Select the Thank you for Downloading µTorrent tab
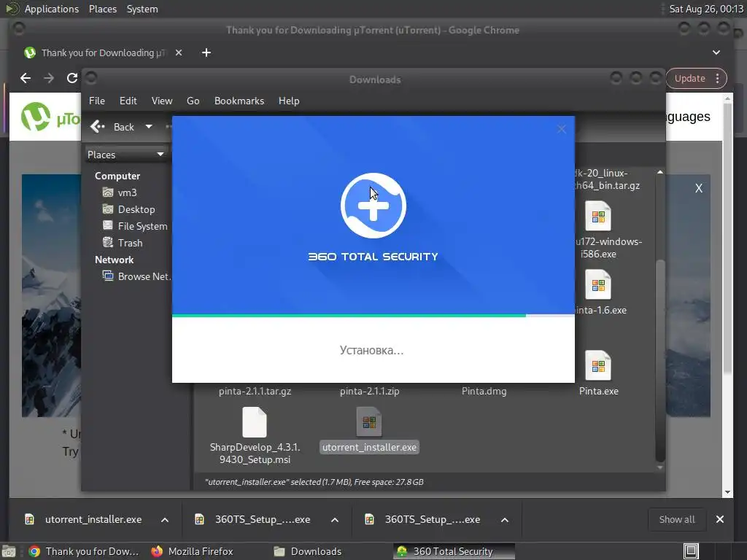 point(103,52)
